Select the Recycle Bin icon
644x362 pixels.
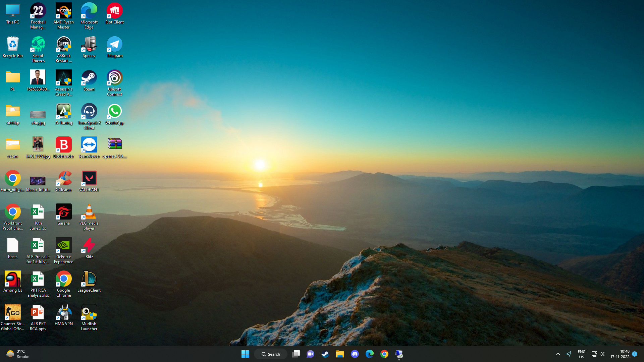click(x=13, y=48)
